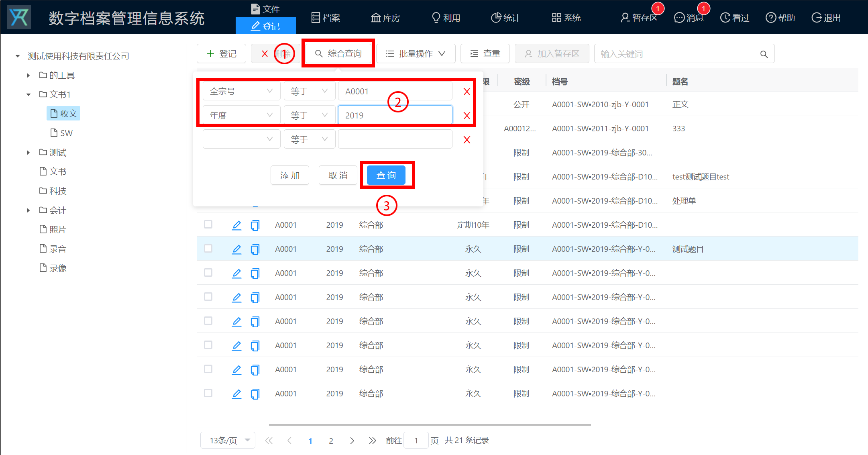Open the 等于 operator dropdown for 年度
Screen dimensions: 868x455
point(309,115)
